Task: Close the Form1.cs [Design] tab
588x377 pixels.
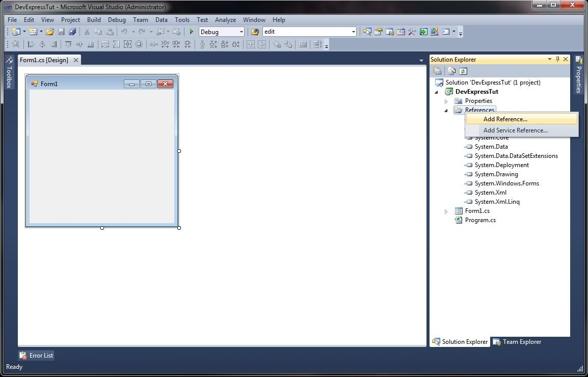Action: coord(76,60)
